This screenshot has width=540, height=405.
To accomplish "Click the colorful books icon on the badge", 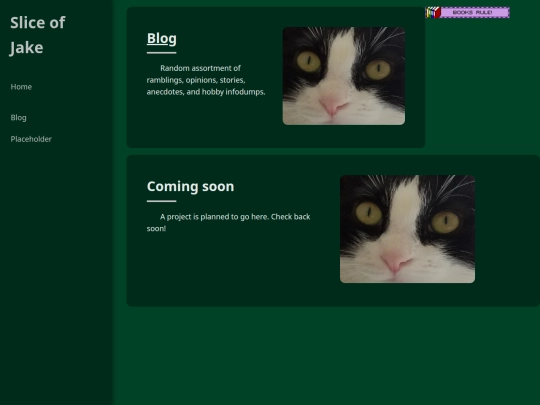I will click(433, 12).
